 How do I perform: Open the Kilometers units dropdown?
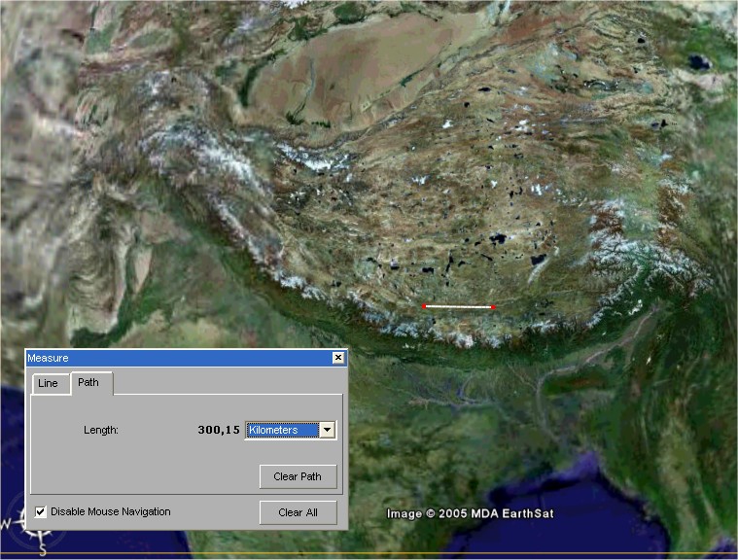283,430
